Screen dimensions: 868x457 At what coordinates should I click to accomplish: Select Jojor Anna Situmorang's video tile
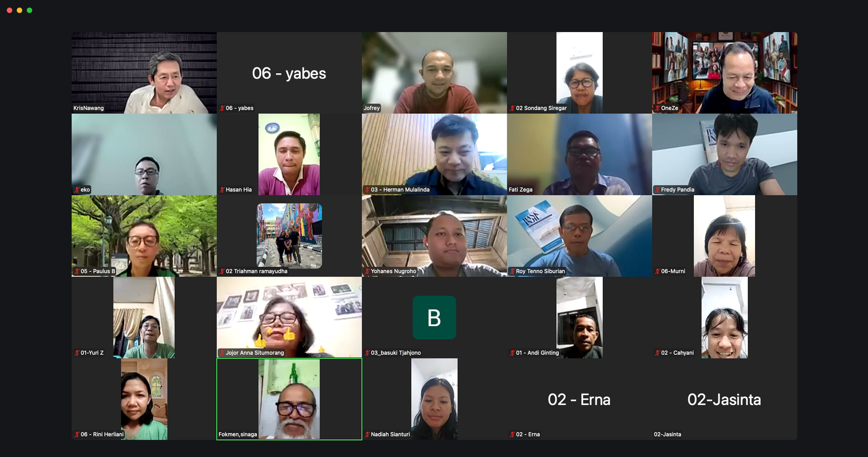(x=289, y=317)
